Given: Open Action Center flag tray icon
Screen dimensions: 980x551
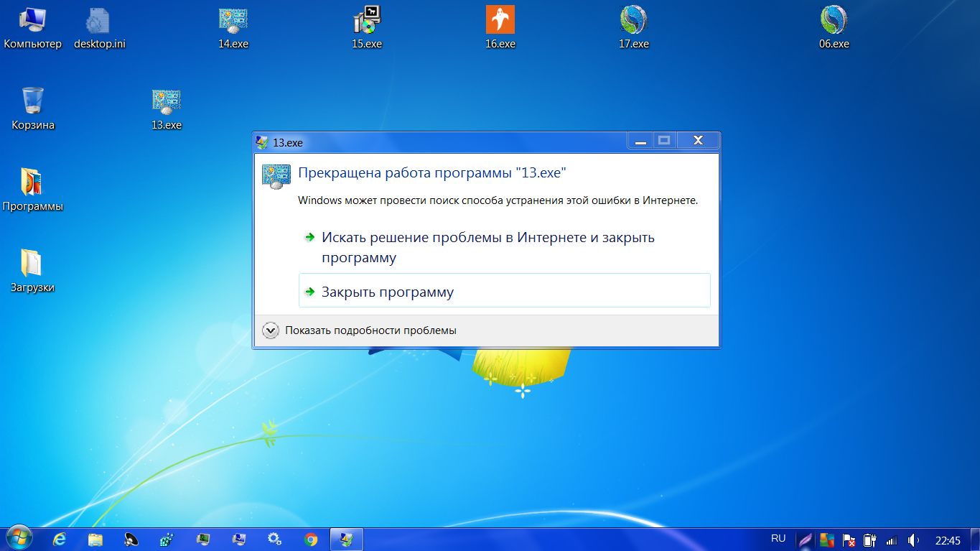Looking at the screenshot, I should (848, 540).
